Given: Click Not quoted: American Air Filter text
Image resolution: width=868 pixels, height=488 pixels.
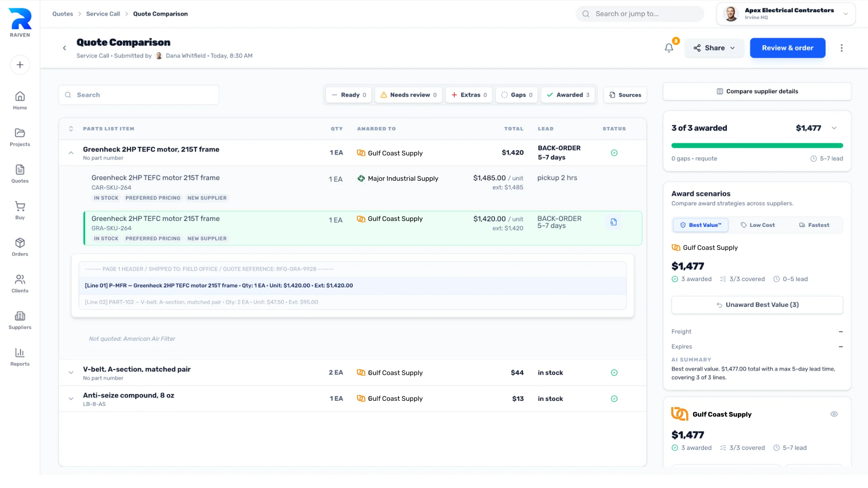Looking at the screenshot, I should point(132,339).
